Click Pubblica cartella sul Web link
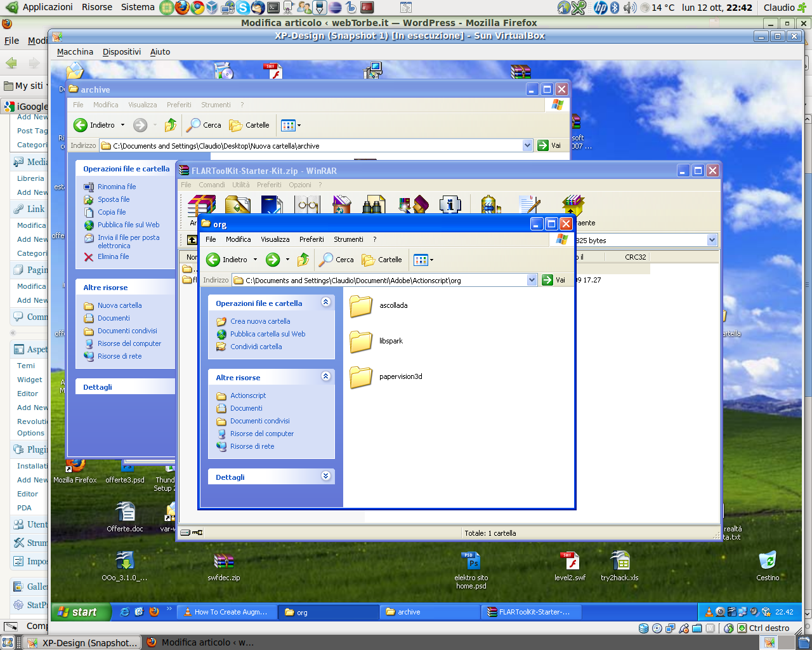 tap(268, 334)
